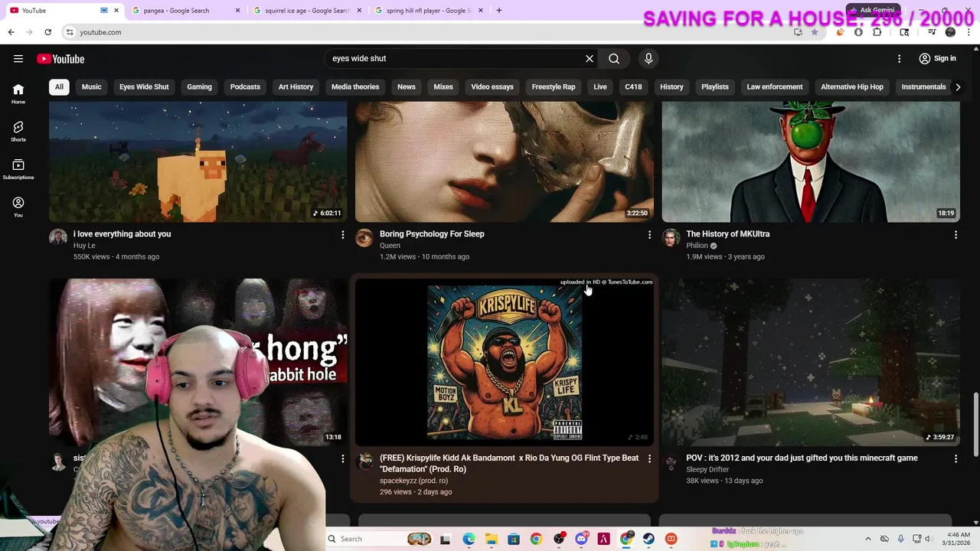Select the Art History chip
The width and height of the screenshot is (980, 551).
point(296,86)
